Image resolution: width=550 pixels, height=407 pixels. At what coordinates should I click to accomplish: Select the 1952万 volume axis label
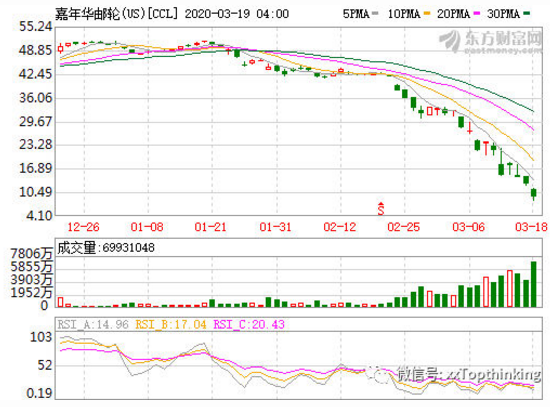32,293
